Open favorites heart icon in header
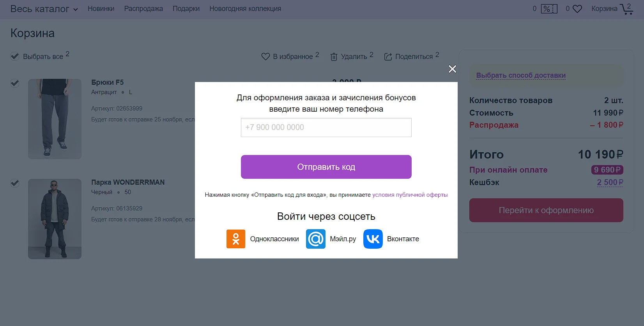644x326 pixels. [x=577, y=9]
